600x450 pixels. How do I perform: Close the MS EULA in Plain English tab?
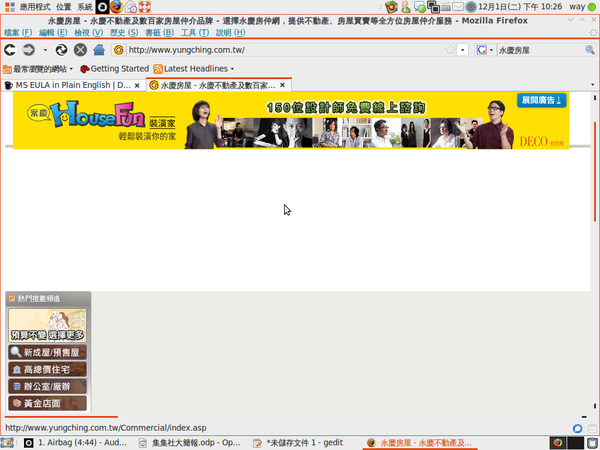[x=137, y=85]
